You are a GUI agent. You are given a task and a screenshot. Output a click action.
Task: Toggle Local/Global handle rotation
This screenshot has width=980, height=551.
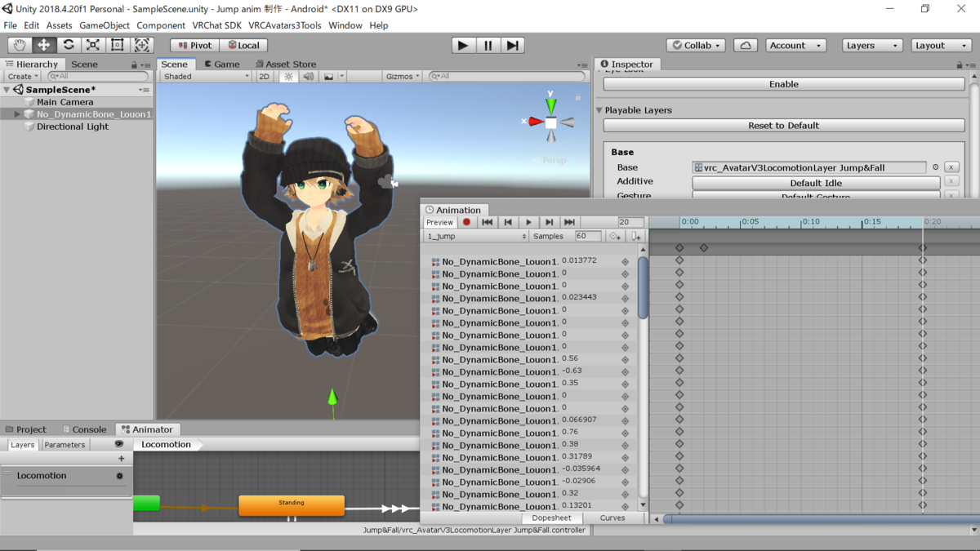243,46
